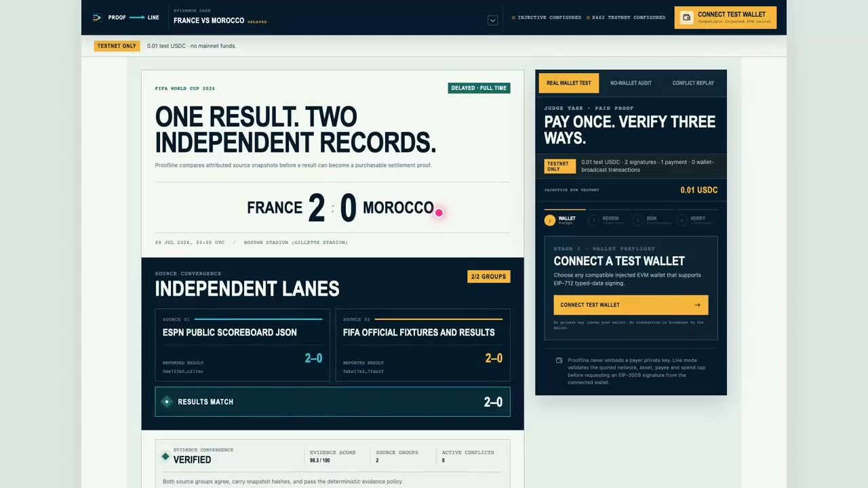
Task: Open the Conflict Replay tab
Action: click(x=693, y=83)
